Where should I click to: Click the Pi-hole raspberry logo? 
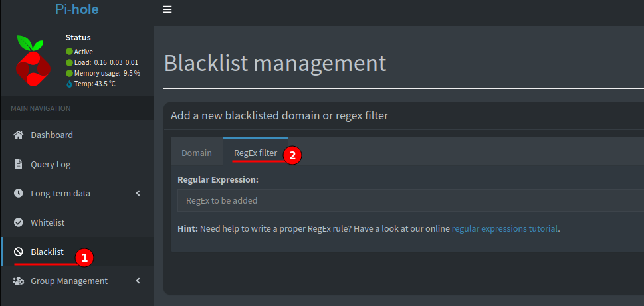[33, 60]
